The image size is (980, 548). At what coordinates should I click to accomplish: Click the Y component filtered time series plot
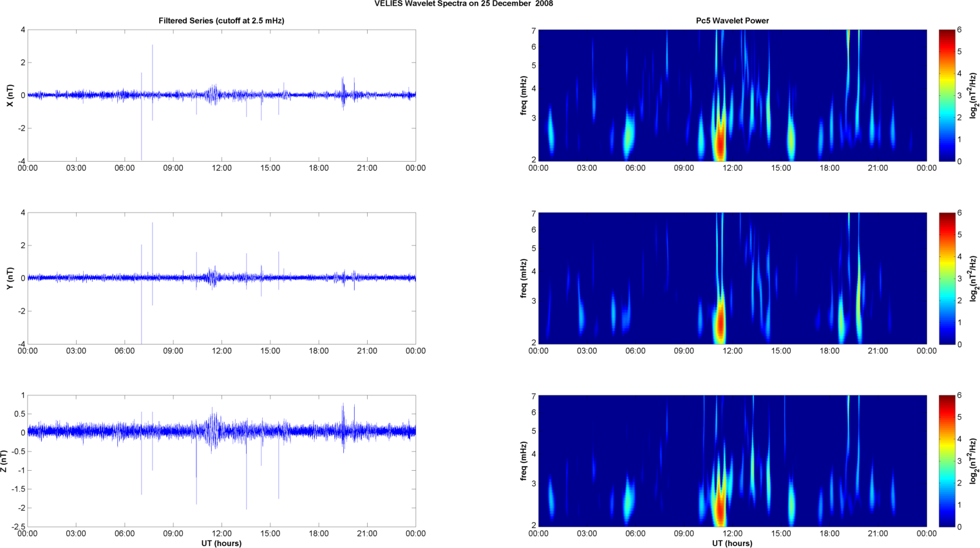(x=221, y=278)
